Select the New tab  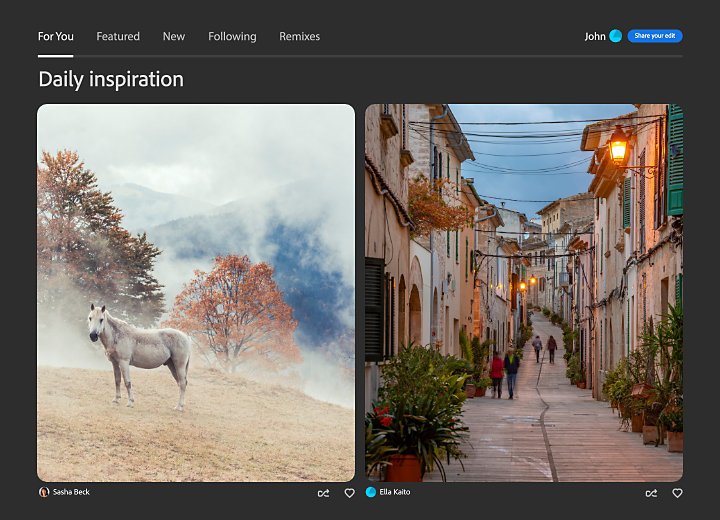tap(174, 36)
